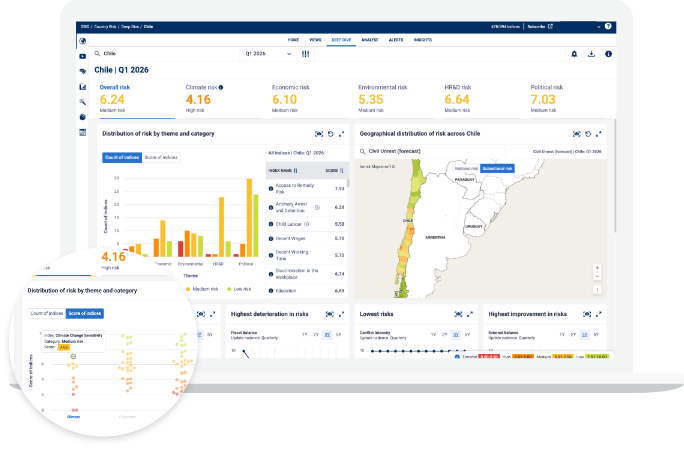Expand the Geographical distribution panel to fullscreen

click(x=599, y=133)
